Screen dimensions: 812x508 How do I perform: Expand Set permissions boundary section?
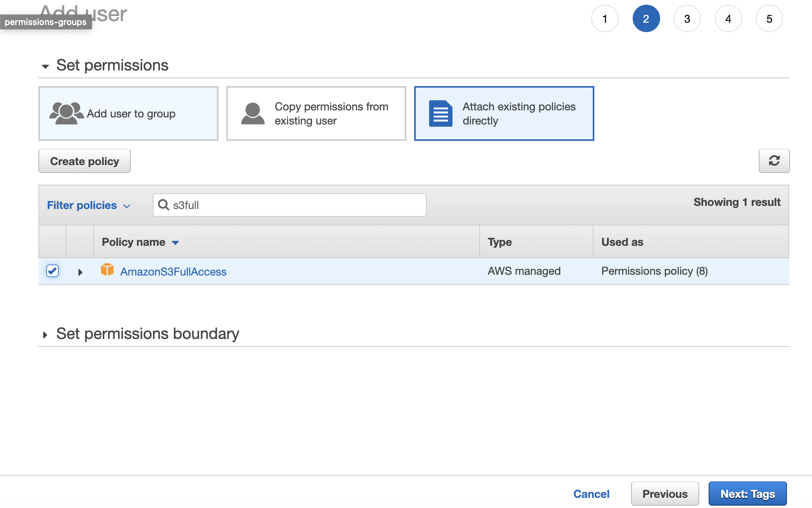point(45,335)
